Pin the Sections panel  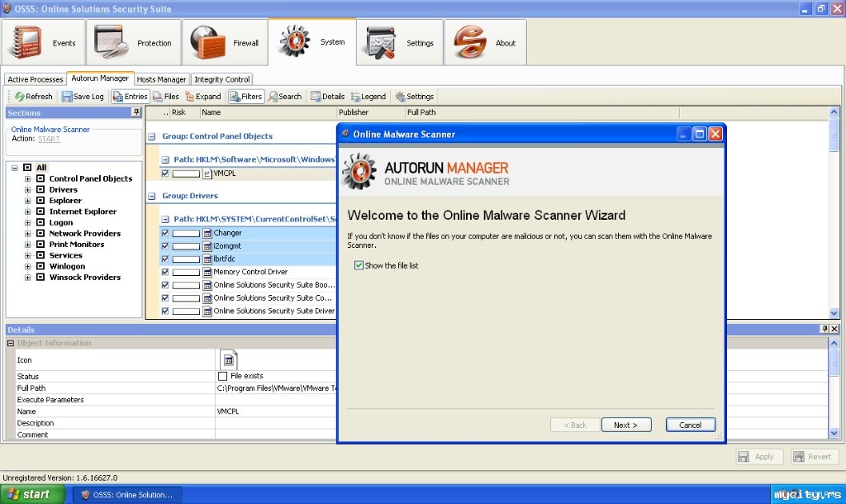click(x=136, y=112)
